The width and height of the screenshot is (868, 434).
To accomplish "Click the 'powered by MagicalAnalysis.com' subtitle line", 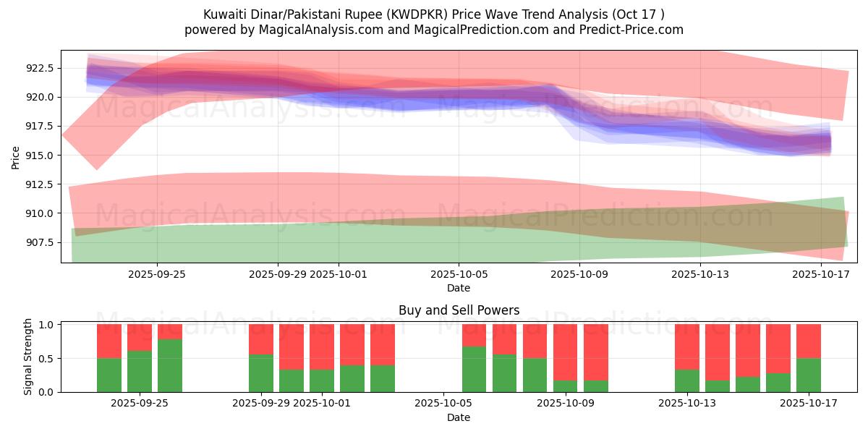I will [433, 30].
